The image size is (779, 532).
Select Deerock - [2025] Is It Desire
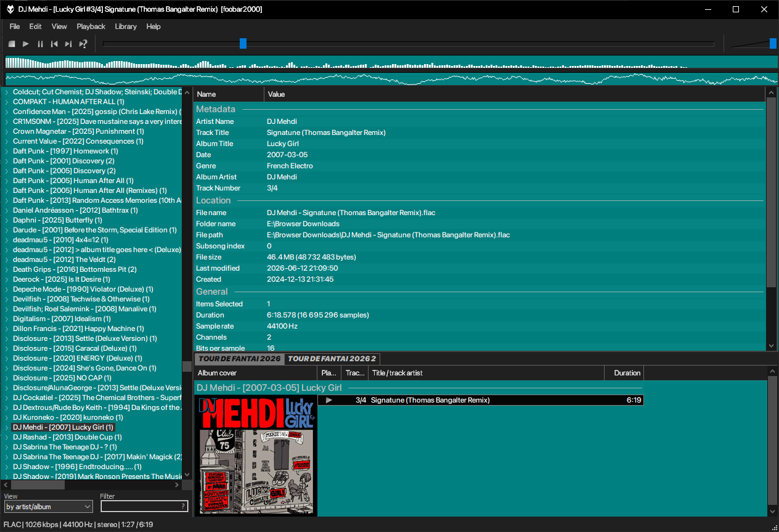point(62,279)
